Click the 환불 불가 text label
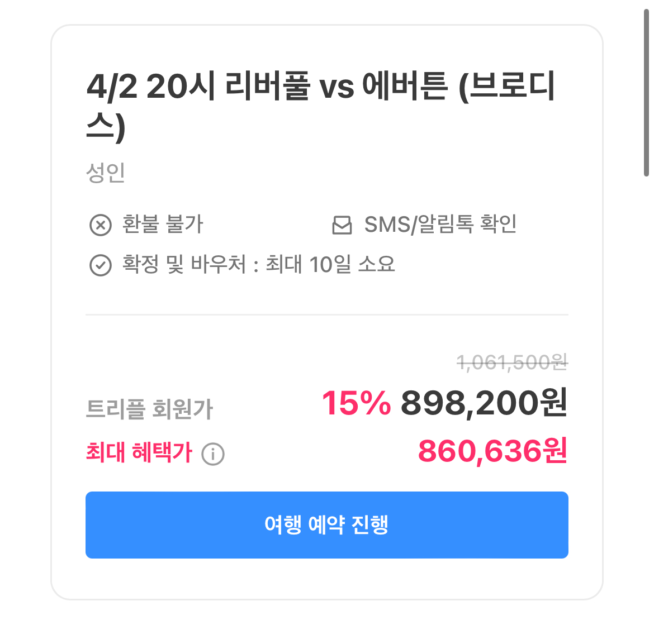 coord(163,225)
